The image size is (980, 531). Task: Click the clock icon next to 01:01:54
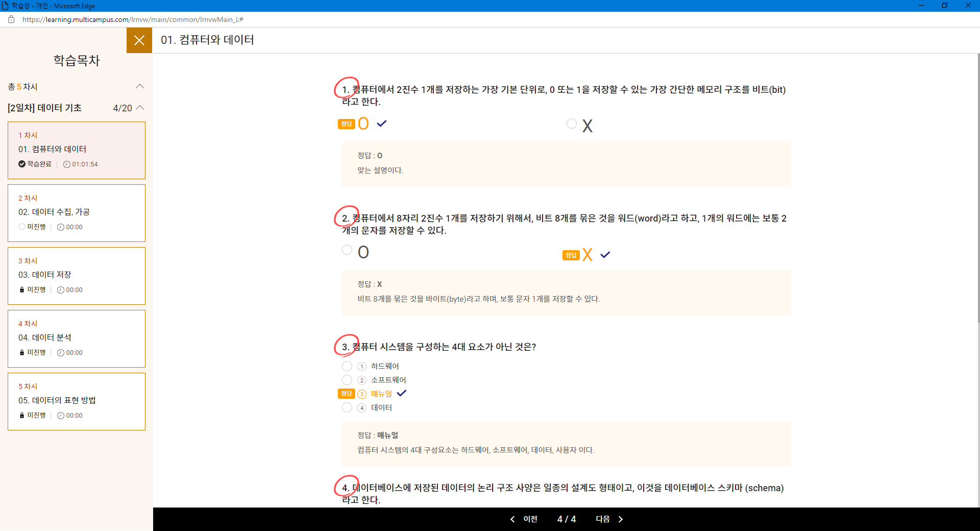[67, 164]
